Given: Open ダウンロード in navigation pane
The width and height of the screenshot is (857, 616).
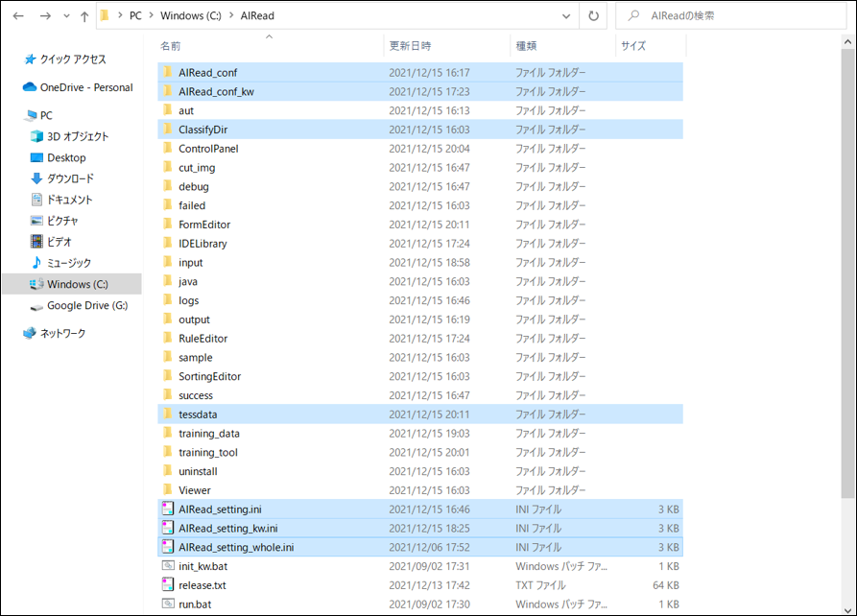Looking at the screenshot, I should (x=62, y=178).
